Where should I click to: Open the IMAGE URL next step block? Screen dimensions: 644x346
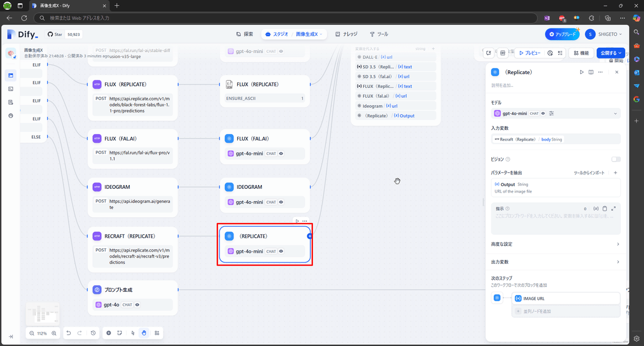566,298
